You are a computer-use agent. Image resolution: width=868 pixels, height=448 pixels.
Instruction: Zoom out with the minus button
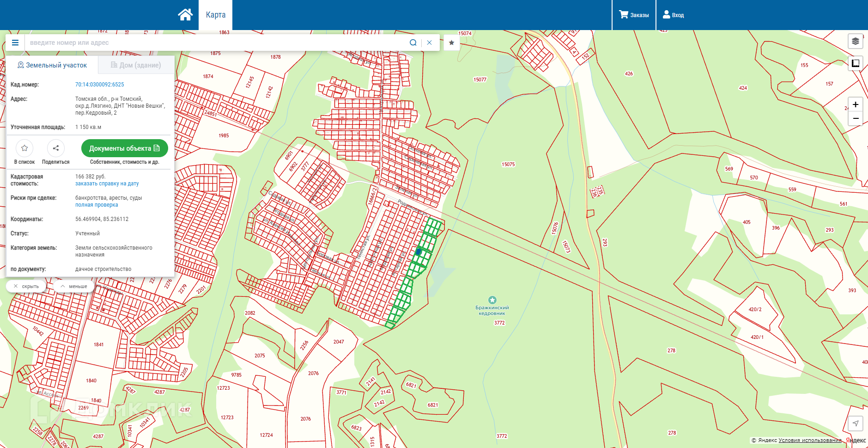point(856,119)
